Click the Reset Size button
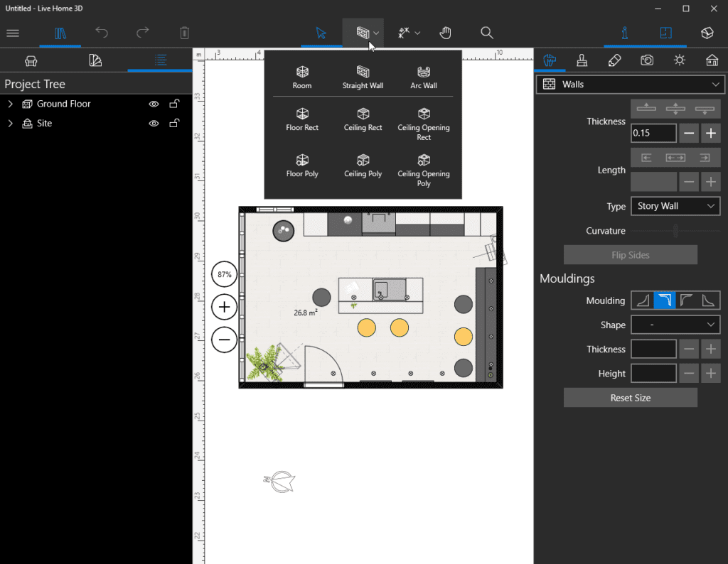The width and height of the screenshot is (728, 564). coord(631,398)
